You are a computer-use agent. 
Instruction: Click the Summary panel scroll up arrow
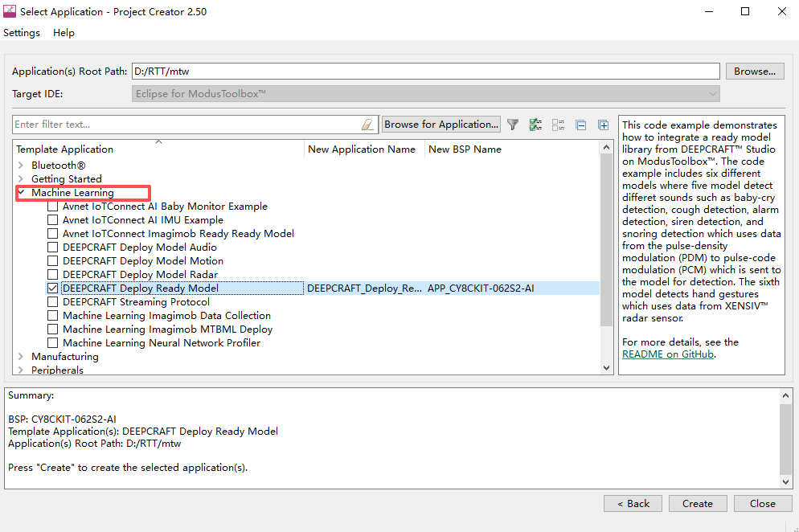786,395
